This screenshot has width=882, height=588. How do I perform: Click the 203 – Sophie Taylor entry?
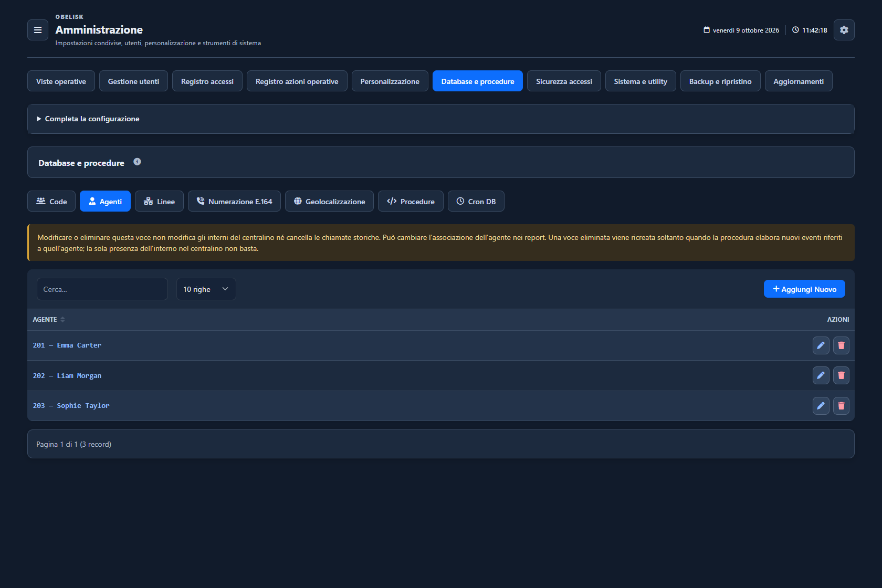coord(71,406)
